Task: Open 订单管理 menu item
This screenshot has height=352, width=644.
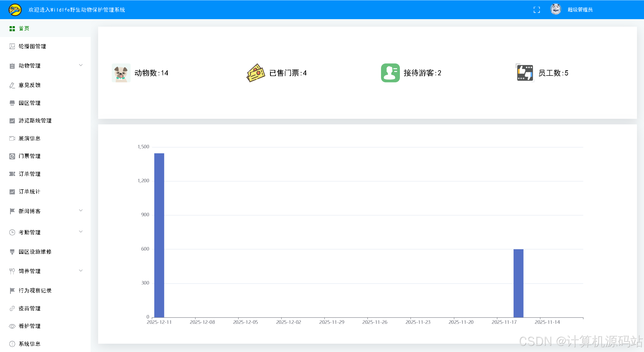Action: pos(45,174)
